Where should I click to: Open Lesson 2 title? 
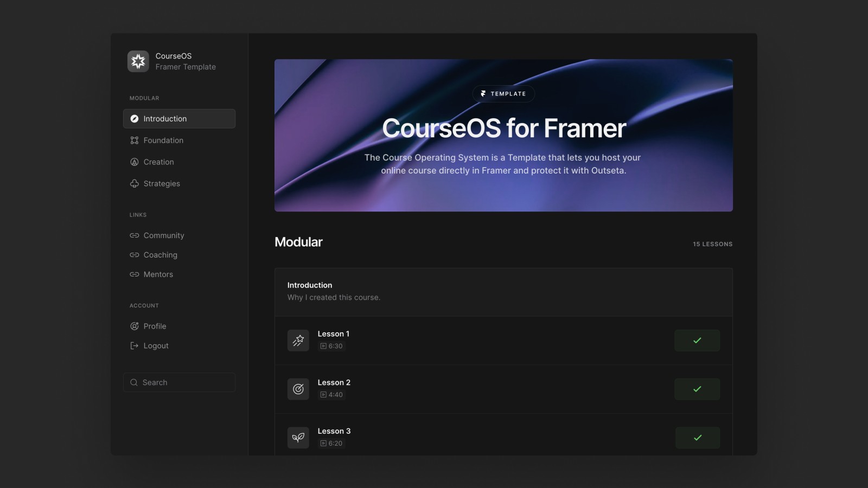click(x=334, y=383)
